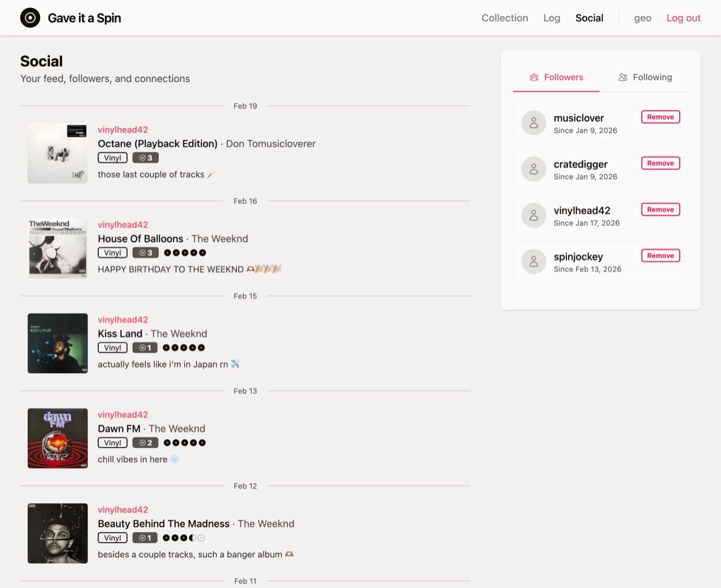Select the Followers tab
Image resolution: width=721 pixels, height=588 pixels.
556,77
